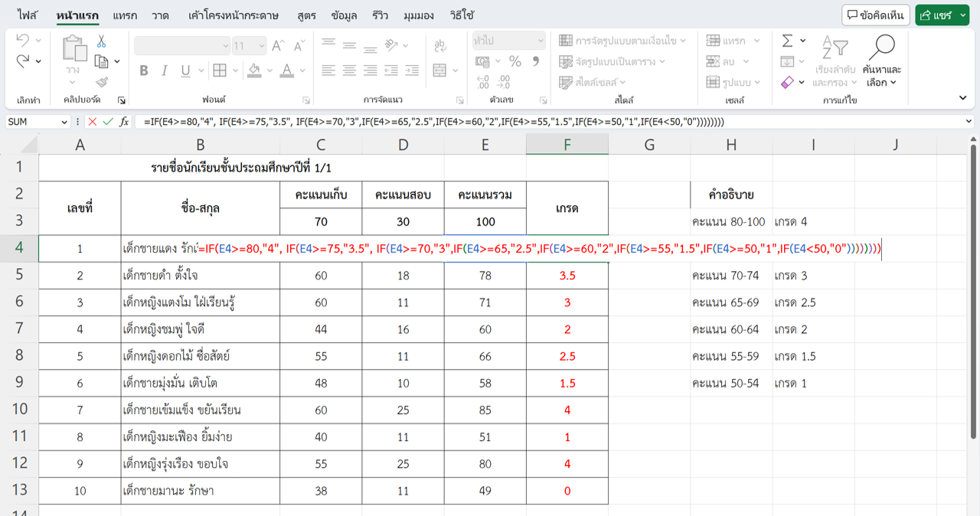Open the แทรก (Insert) ribbon tab
The height and width of the screenshot is (516, 980).
[x=125, y=15]
